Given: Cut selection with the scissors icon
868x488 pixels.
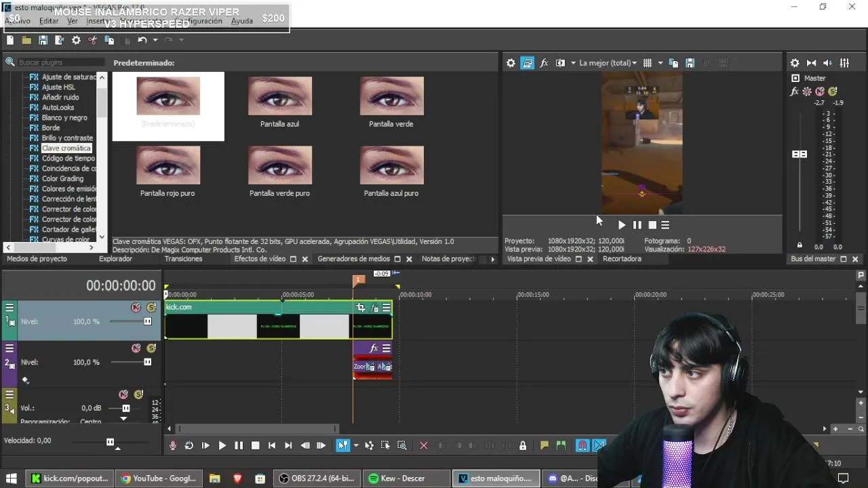Looking at the screenshot, I should (93, 41).
